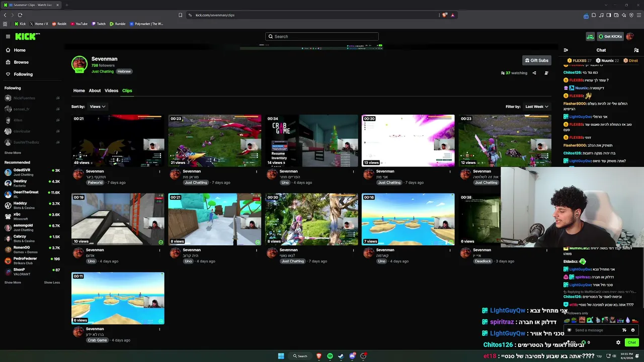Switch to the About channel tab

95,90
